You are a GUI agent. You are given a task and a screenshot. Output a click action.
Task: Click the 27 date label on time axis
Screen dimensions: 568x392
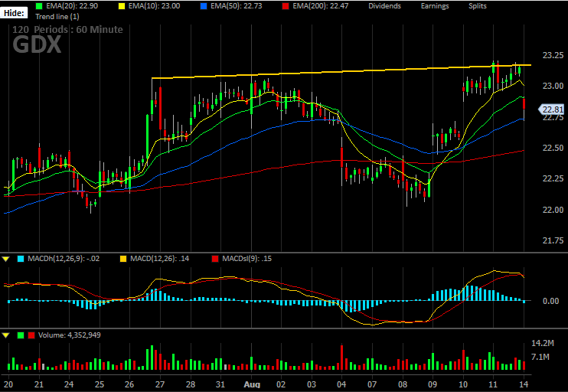click(160, 384)
